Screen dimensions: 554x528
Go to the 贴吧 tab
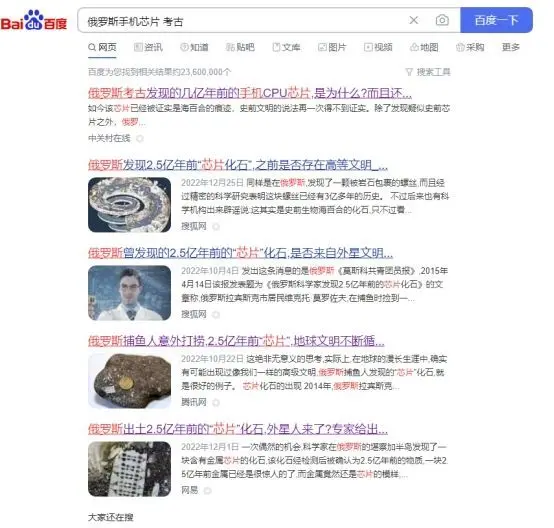pos(240,47)
